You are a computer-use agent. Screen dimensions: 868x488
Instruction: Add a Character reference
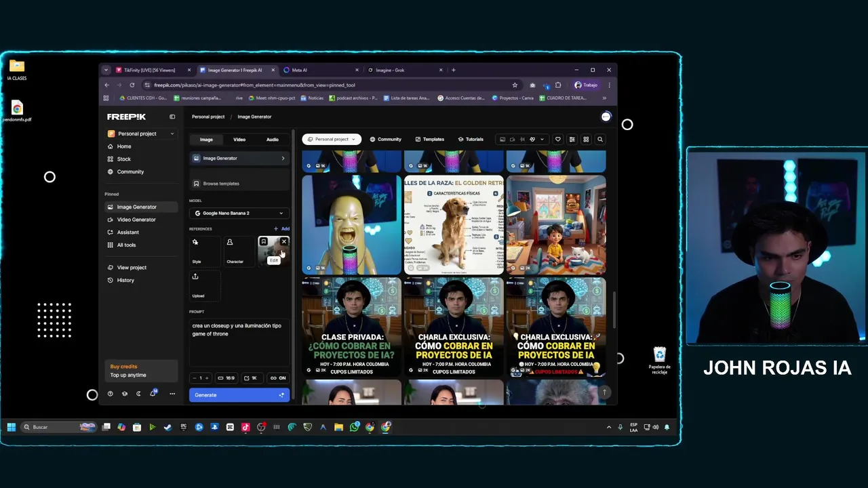click(239, 251)
